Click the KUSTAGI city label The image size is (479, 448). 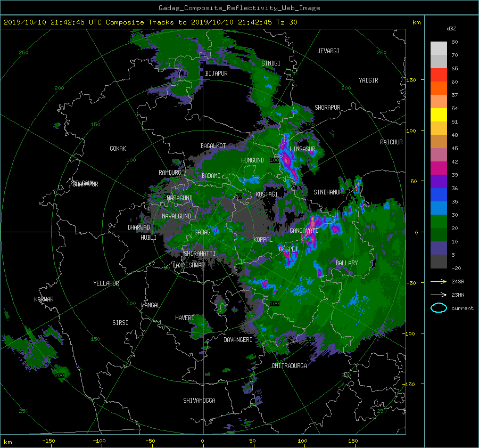[x=267, y=194]
